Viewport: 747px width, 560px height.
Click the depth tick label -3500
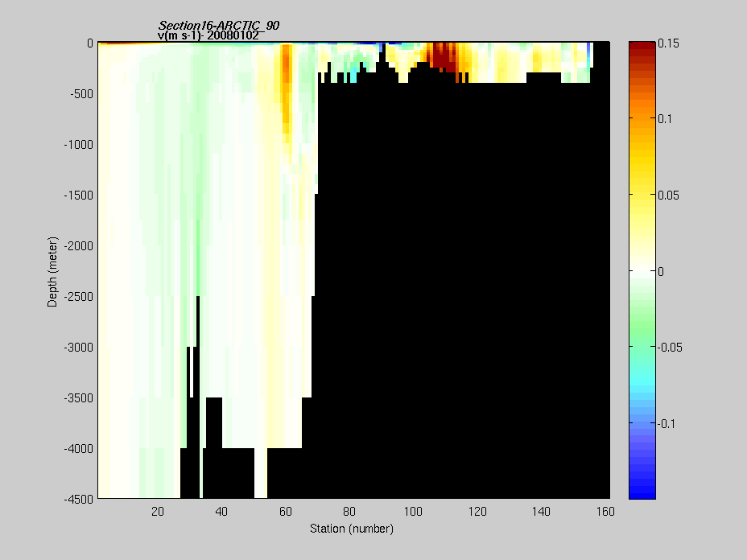(x=79, y=398)
